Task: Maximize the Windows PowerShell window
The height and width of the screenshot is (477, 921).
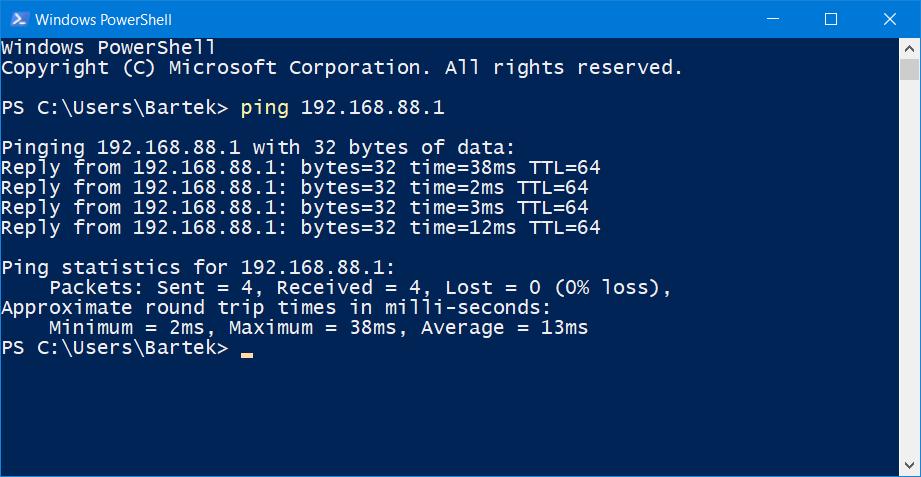Action: (831, 19)
